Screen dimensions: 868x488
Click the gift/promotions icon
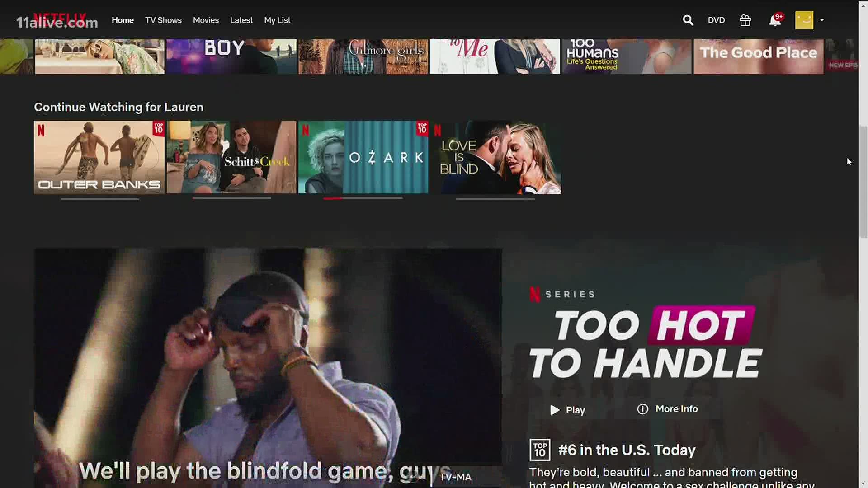coord(745,20)
